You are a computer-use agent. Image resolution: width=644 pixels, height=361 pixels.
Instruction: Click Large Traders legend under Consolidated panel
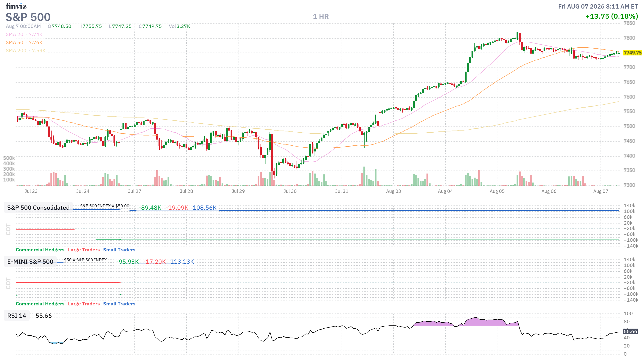point(84,250)
